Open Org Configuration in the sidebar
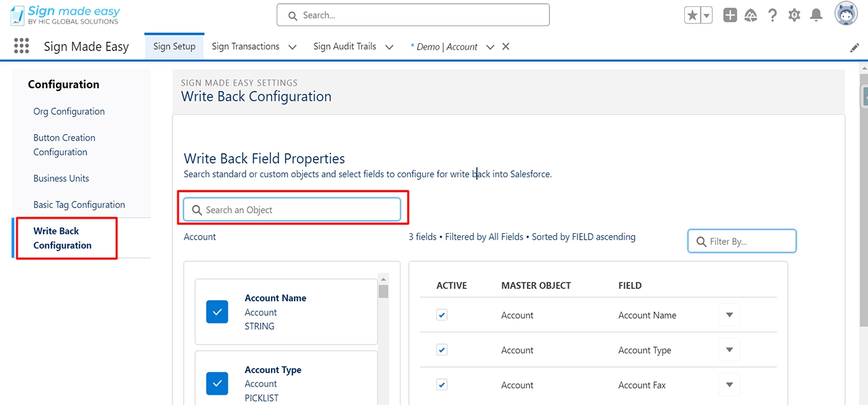 pyautogui.click(x=69, y=111)
